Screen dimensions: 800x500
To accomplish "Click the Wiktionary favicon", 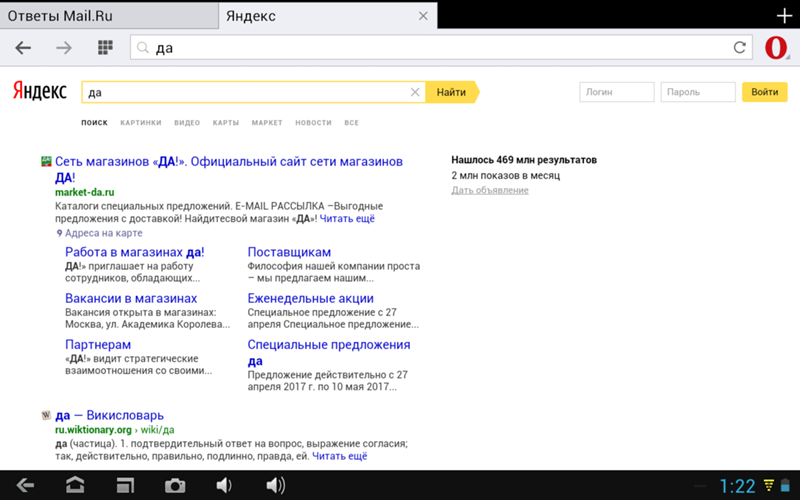I will (46, 415).
